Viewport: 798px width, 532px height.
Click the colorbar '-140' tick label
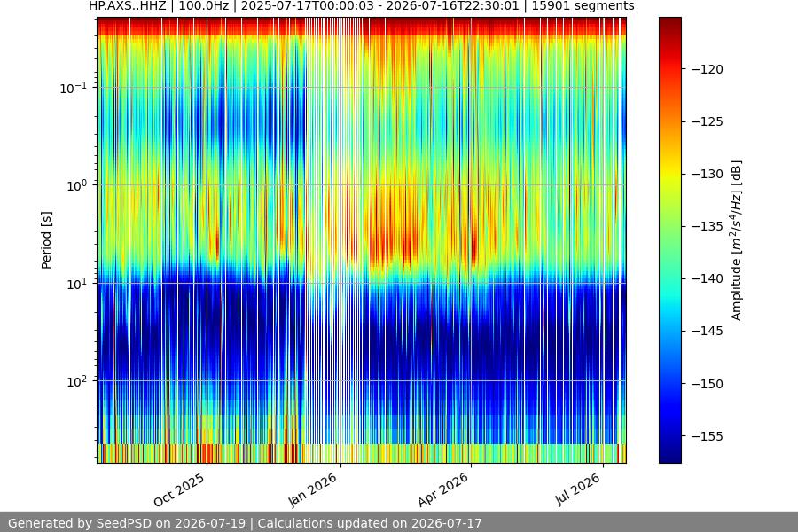click(x=707, y=279)
